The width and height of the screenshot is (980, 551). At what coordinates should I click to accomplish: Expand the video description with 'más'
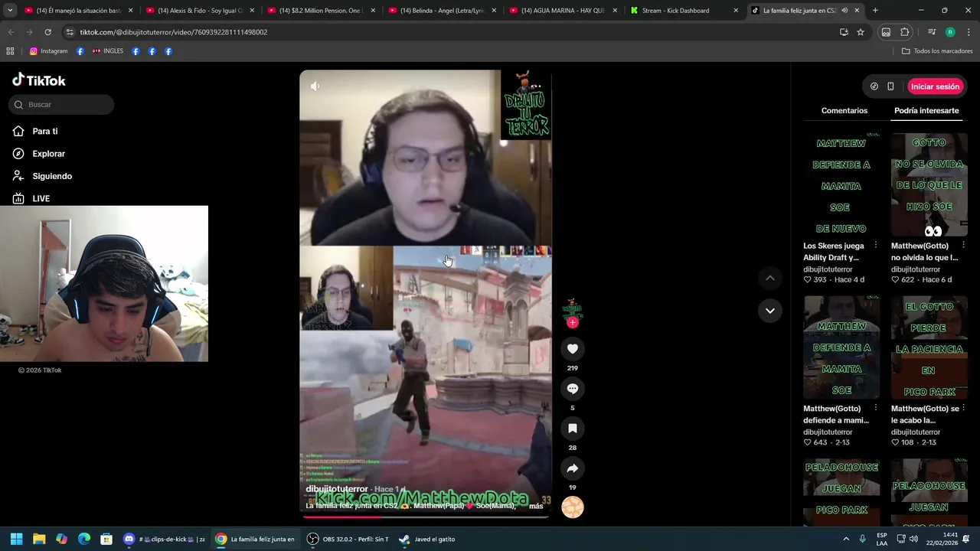(x=536, y=506)
